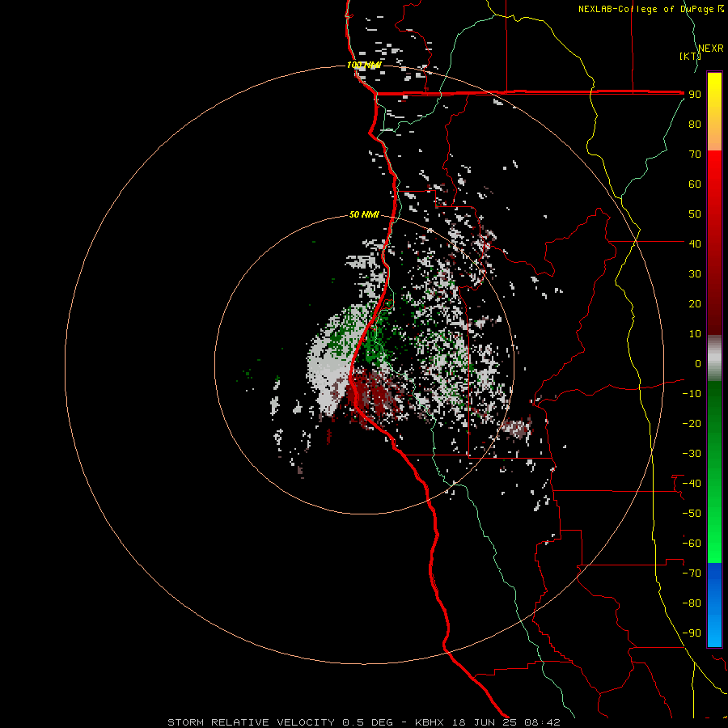Click the -30 value on velocity scale
This screenshot has height=728, width=728.
click(x=692, y=454)
